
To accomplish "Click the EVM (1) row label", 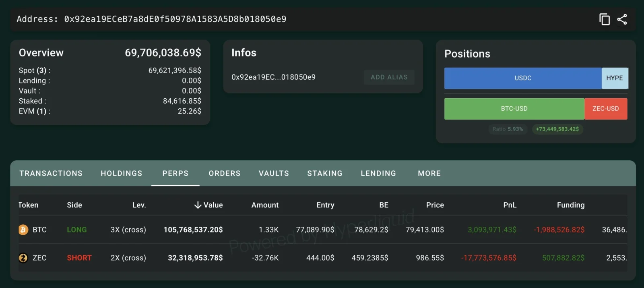I will (x=35, y=111).
